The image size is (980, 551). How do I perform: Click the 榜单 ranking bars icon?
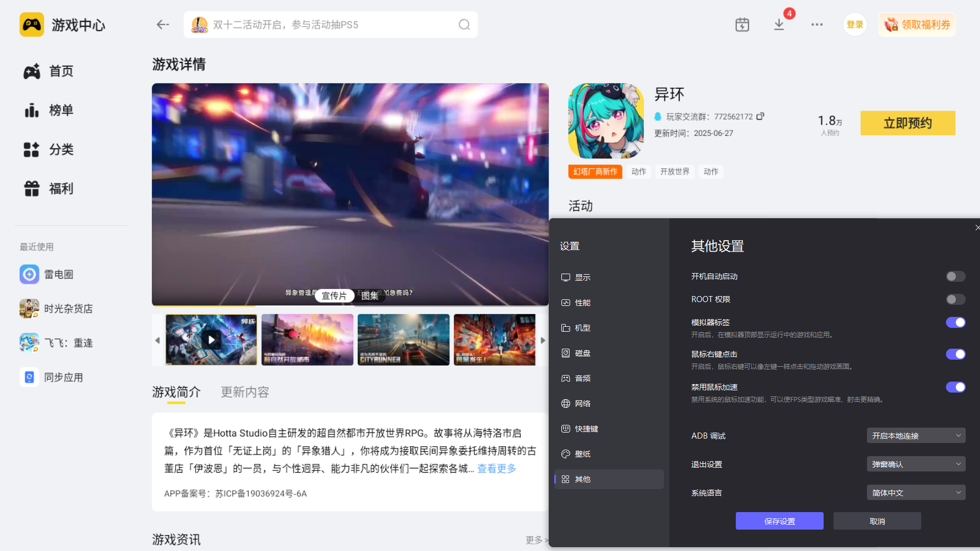(x=32, y=110)
